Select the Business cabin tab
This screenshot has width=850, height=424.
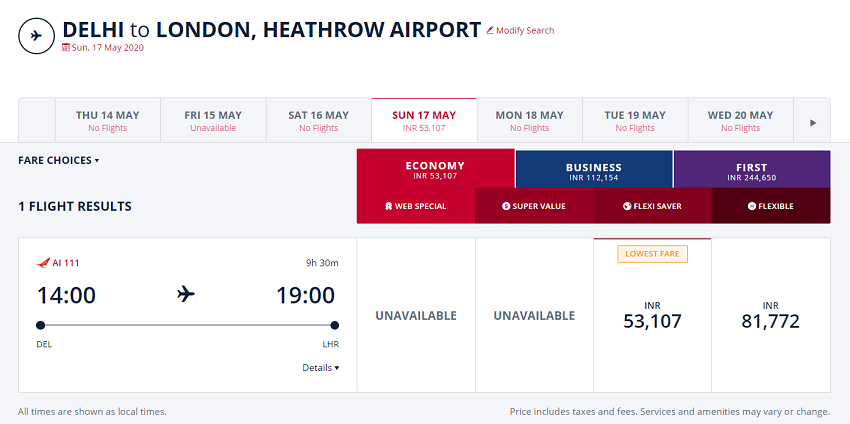click(594, 169)
